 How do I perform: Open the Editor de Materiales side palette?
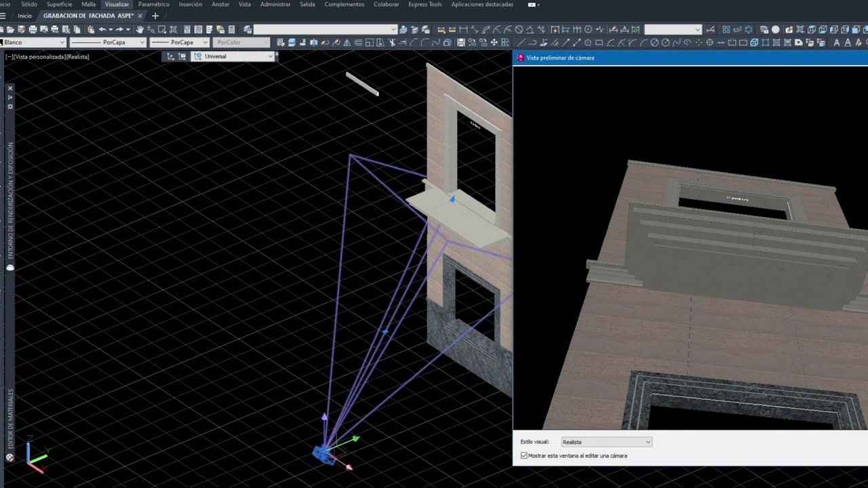pos(10,420)
